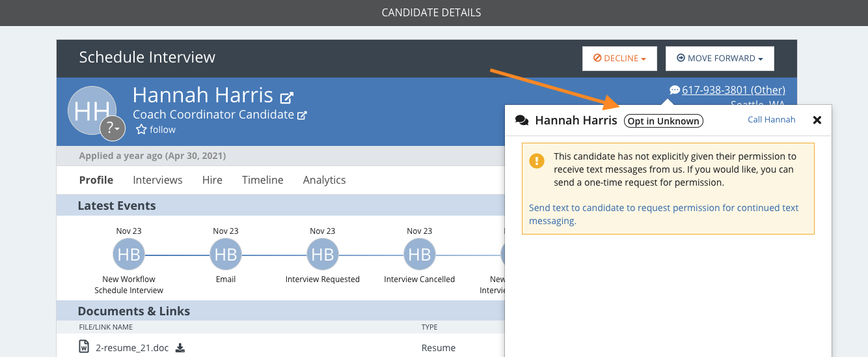Click the Word document icon for resume
Viewport: 868px width, 357px height.
[x=84, y=347]
